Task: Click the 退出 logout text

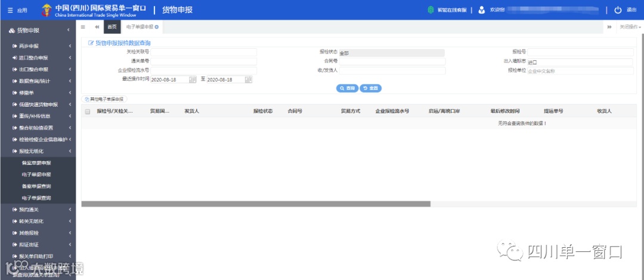Action: tap(631, 10)
